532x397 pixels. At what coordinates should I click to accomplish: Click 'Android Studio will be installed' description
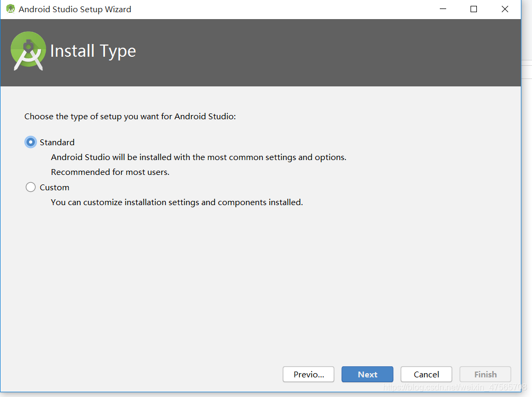(199, 157)
